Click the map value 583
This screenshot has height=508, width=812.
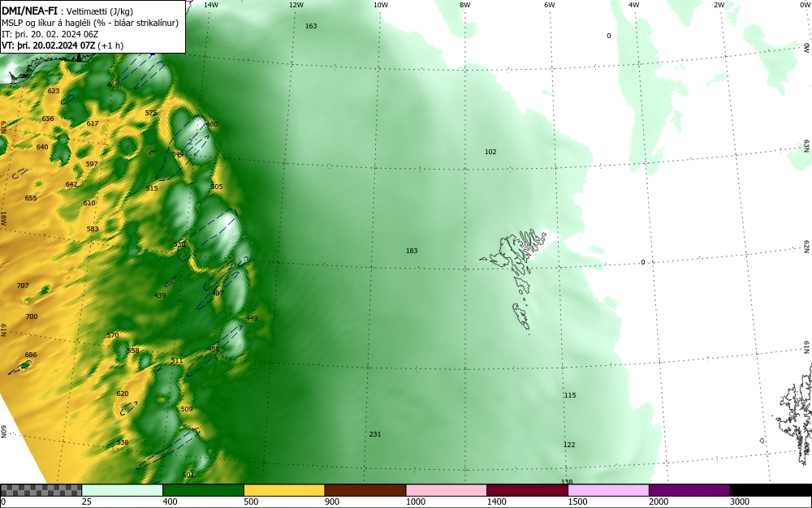coord(93,229)
